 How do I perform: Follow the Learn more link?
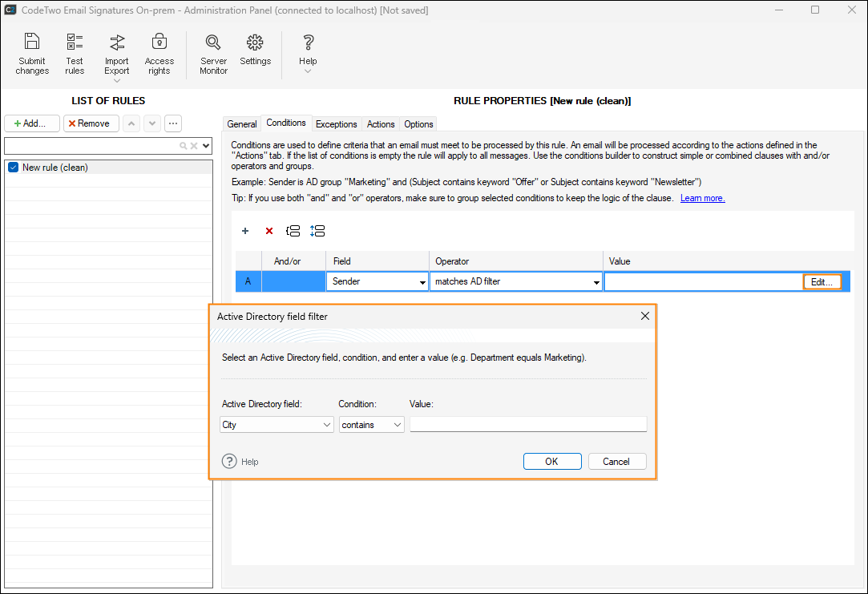point(702,198)
